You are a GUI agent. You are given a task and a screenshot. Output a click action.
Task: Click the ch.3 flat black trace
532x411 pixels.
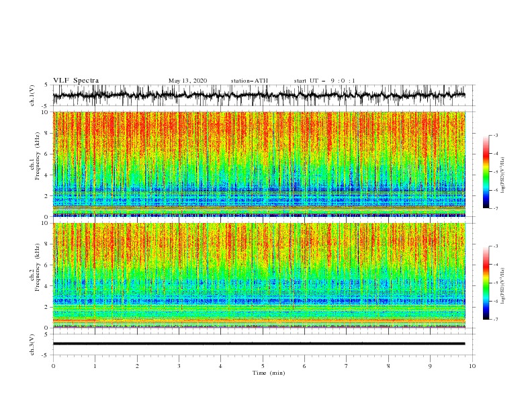[x=259, y=344]
